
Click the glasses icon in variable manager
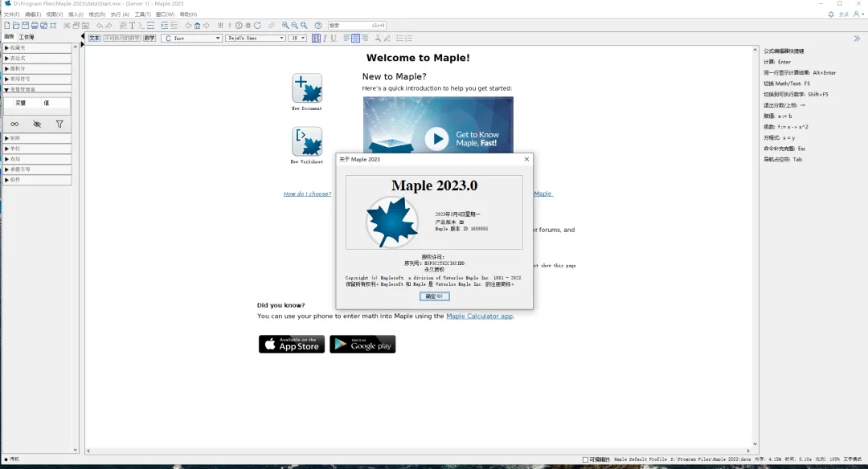[x=14, y=124]
